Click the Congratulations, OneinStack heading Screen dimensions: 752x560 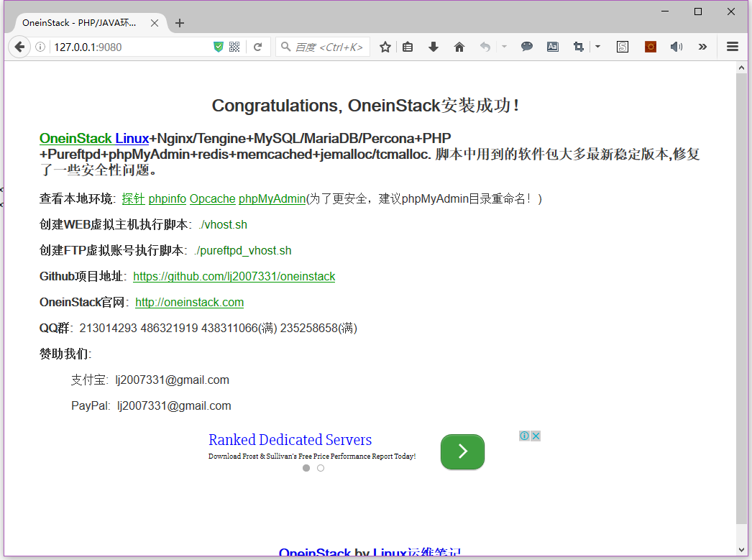click(x=365, y=106)
